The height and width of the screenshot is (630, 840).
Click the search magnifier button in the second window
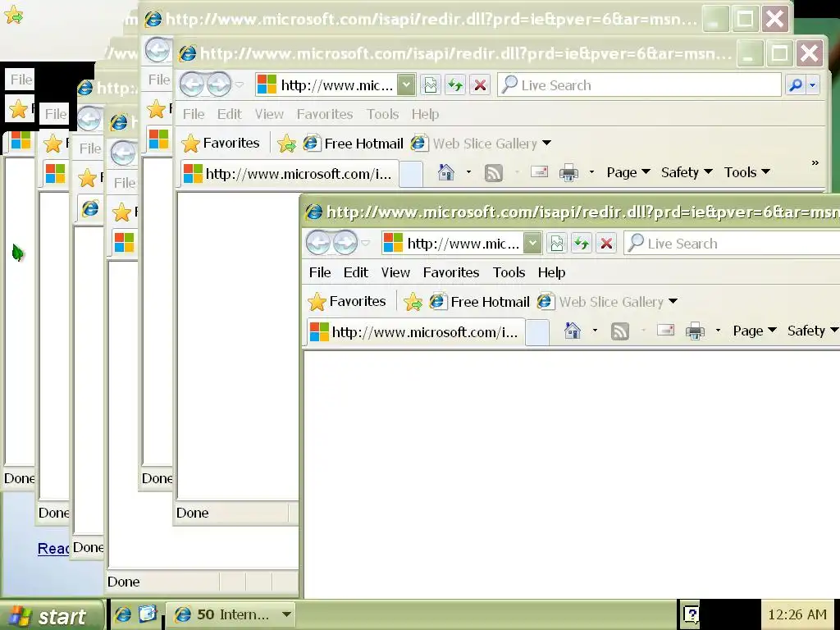pos(796,85)
